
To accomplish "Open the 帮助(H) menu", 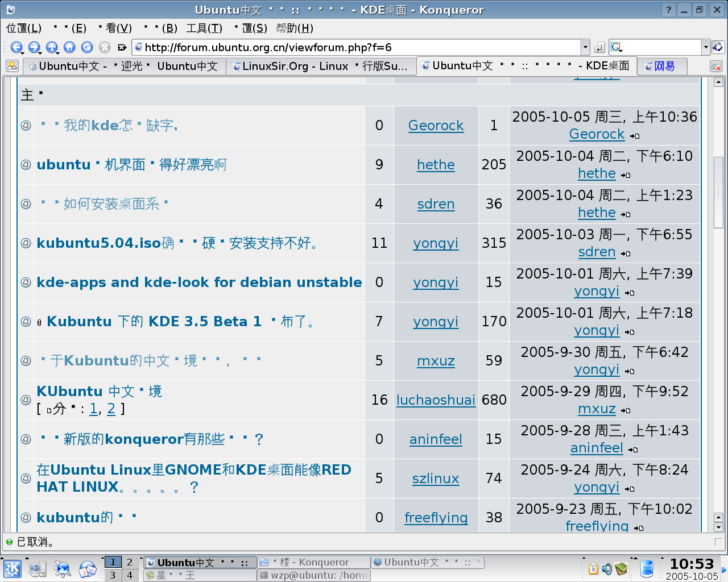I will coord(295,28).
